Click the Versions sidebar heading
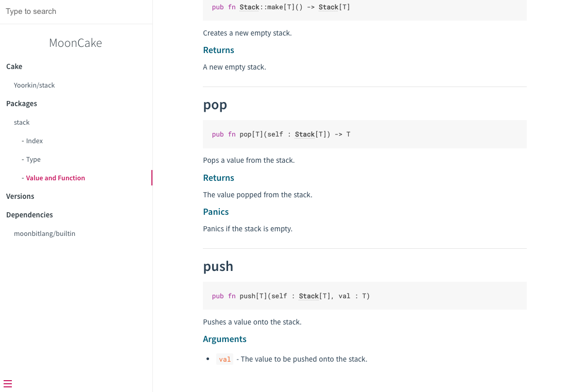Image resolution: width=569 pixels, height=392 pixels. 20,196
